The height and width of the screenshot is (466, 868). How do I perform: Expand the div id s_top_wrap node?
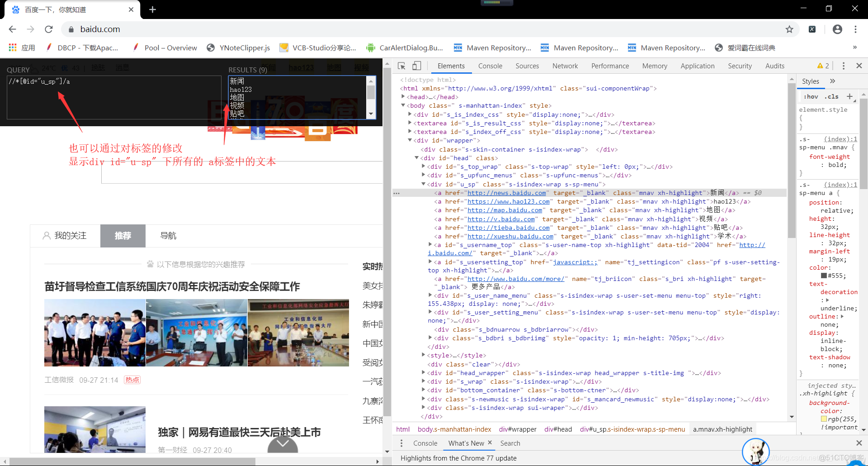coord(424,166)
